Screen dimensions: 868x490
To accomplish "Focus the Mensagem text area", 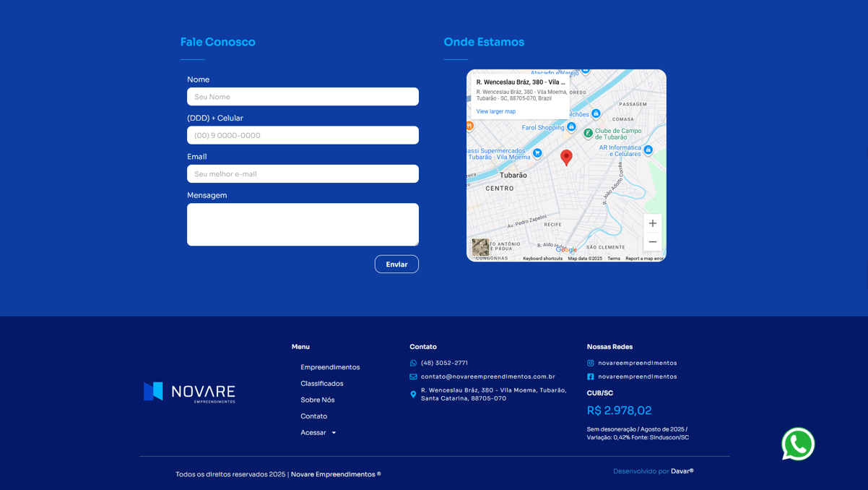I will tap(303, 224).
